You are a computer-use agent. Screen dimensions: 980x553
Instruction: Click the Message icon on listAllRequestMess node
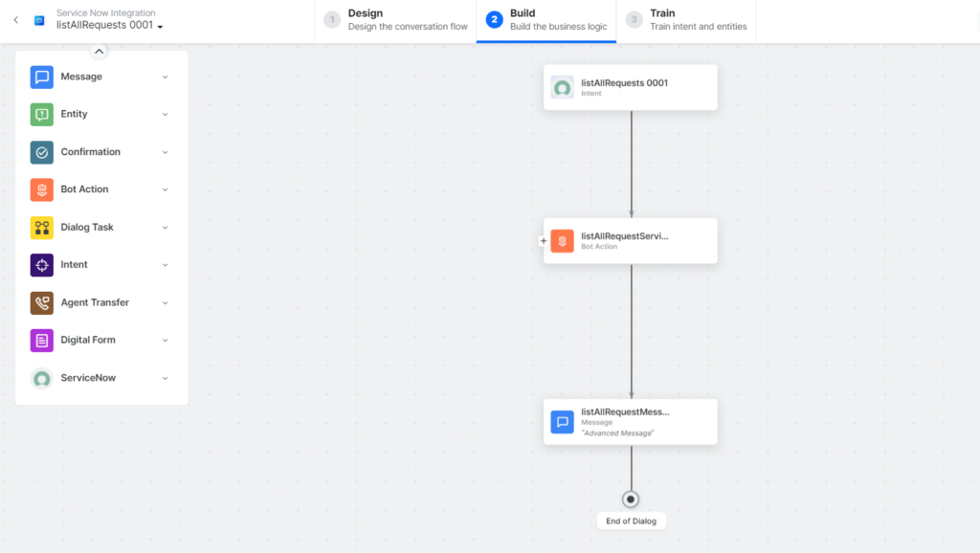562,421
